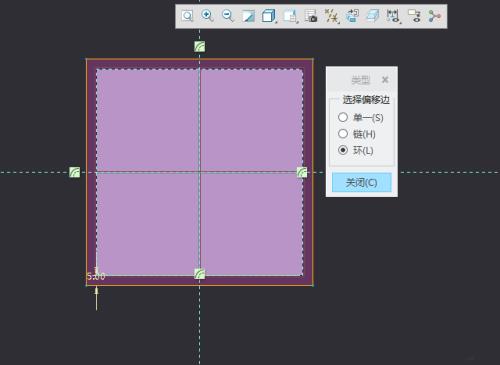This screenshot has width=500, height=365.
Task: Click the Sketch View orientation icon
Action: coord(352,16)
